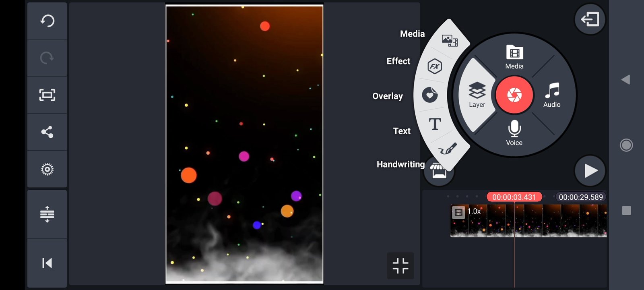Select the video clip on timeline
Viewport: 644px width, 290px height.
(x=528, y=221)
